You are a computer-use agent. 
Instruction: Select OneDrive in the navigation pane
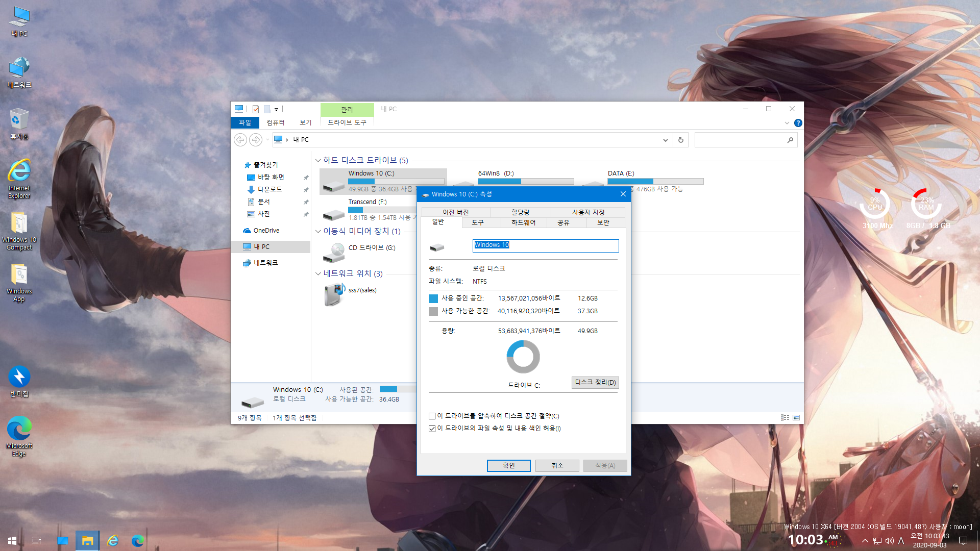click(x=266, y=231)
